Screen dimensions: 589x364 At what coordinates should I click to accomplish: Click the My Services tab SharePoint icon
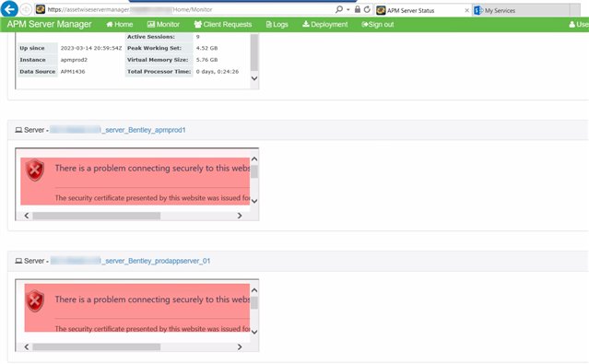point(478,10)
